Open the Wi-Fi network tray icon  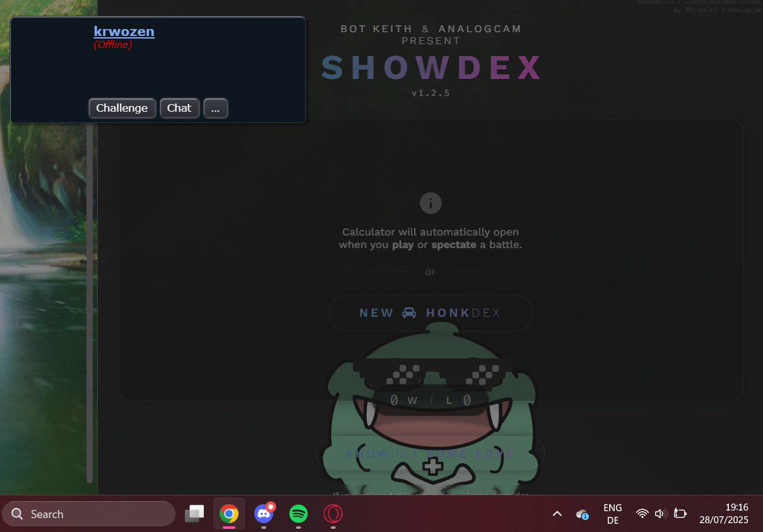(642, 514)
